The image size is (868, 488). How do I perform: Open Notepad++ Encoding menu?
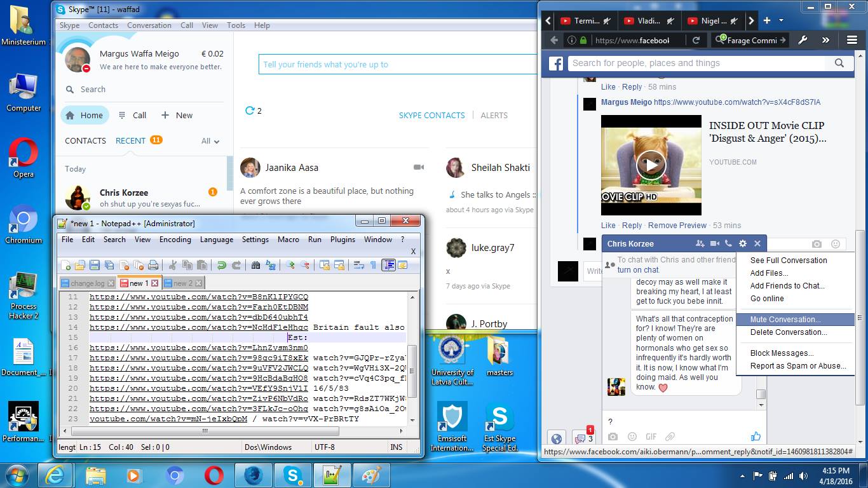coord(175,240)
